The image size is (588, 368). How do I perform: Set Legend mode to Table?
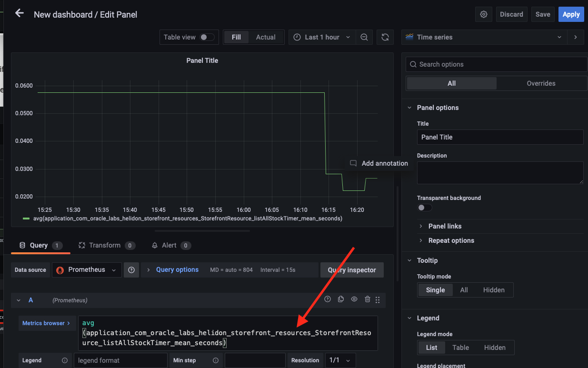[x=461, y=348]
